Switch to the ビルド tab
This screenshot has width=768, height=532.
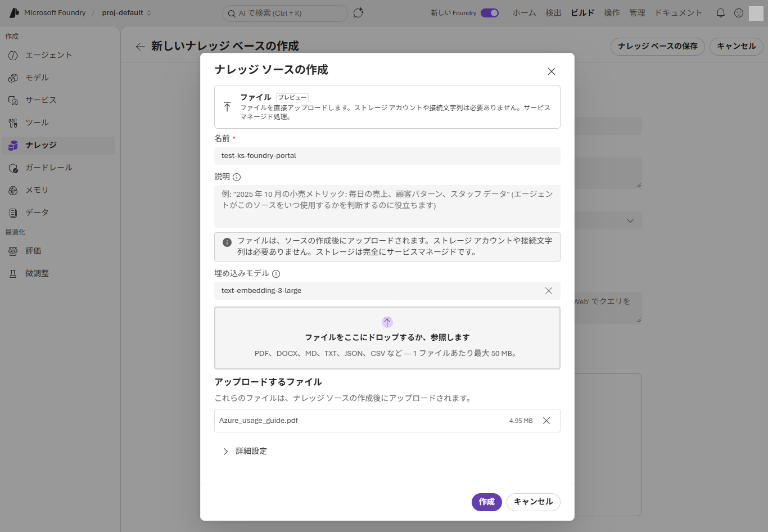(x=582, y=13)
